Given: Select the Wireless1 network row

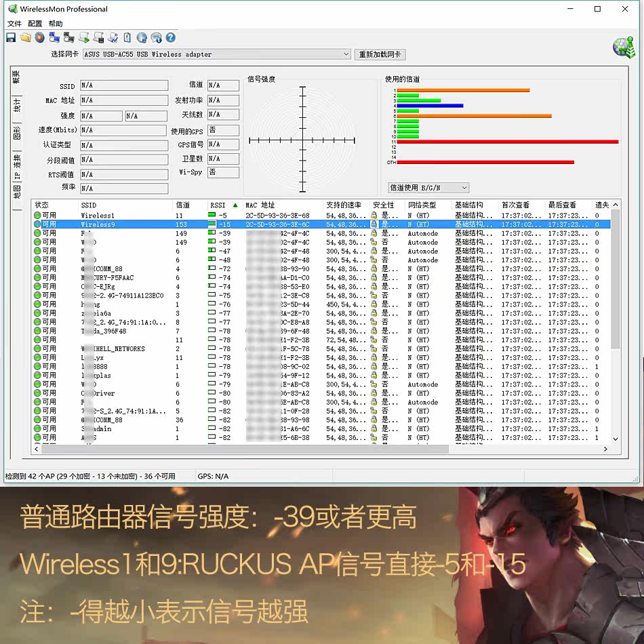Looking at the screenshot, I should (x=321, y=215).
